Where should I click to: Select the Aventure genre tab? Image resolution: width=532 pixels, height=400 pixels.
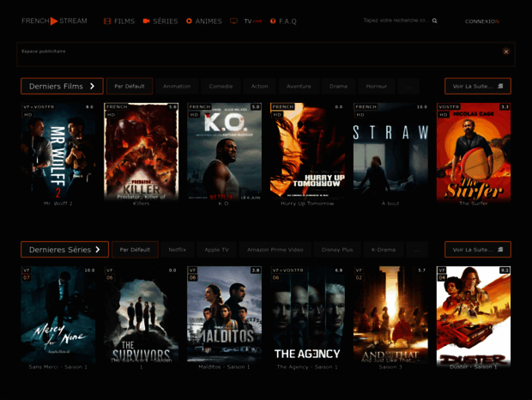click(299, 86)
